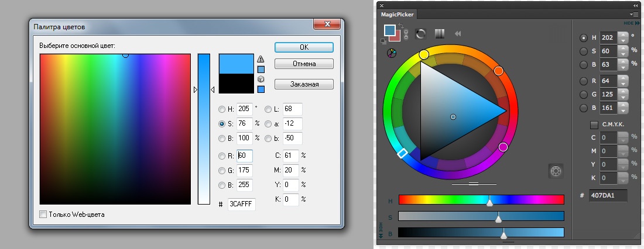Click the hex field showing 3CAFFF
Image resolution: width=644 pixels, height=249 pixels.
pos(241,205)
